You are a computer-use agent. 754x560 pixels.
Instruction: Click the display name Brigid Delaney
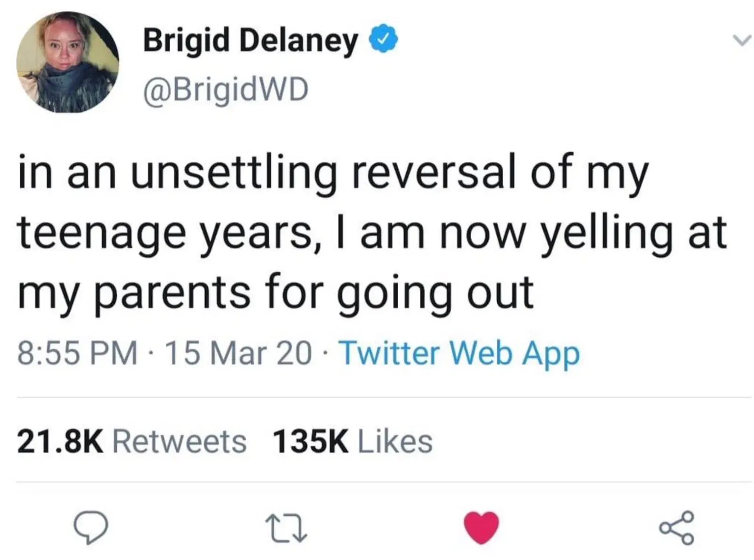pos(250,41)
